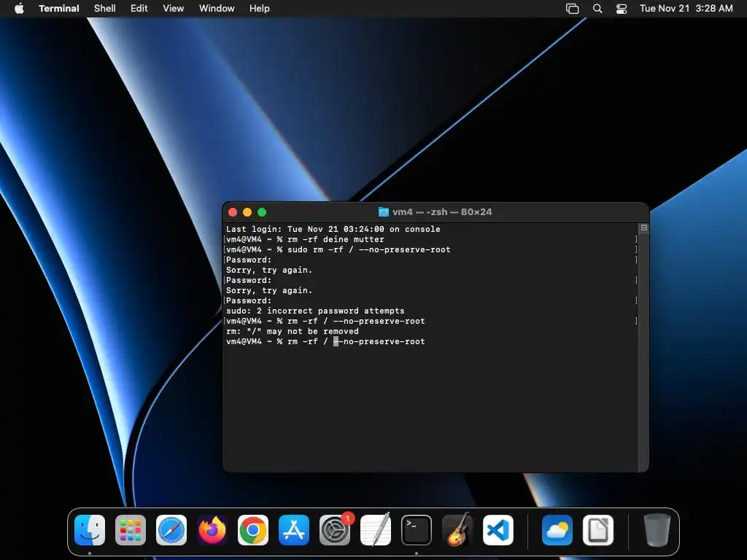Click the 'Last login' line in Terminal

point(333,229)
